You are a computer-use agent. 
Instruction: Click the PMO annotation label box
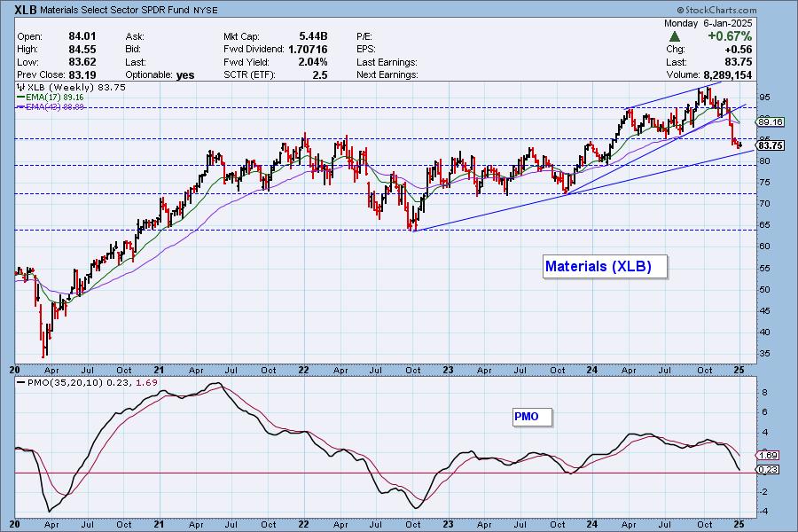[x=532, y=417]
